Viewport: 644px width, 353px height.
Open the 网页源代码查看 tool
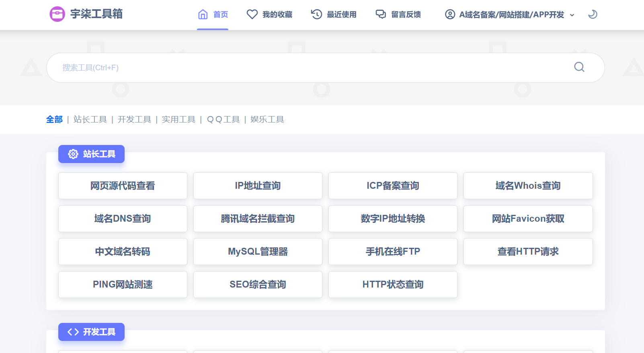[123, 186]
